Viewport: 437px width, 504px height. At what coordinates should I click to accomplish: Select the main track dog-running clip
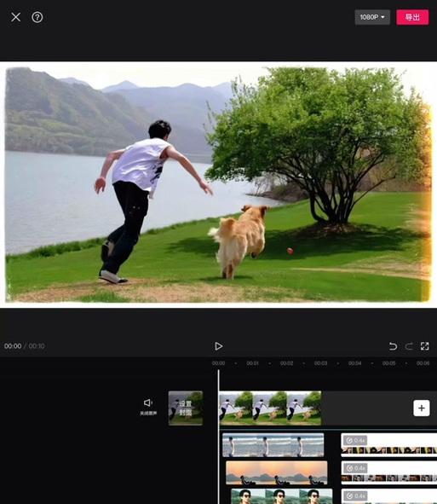pyautogui.click(x=270, y=408)
